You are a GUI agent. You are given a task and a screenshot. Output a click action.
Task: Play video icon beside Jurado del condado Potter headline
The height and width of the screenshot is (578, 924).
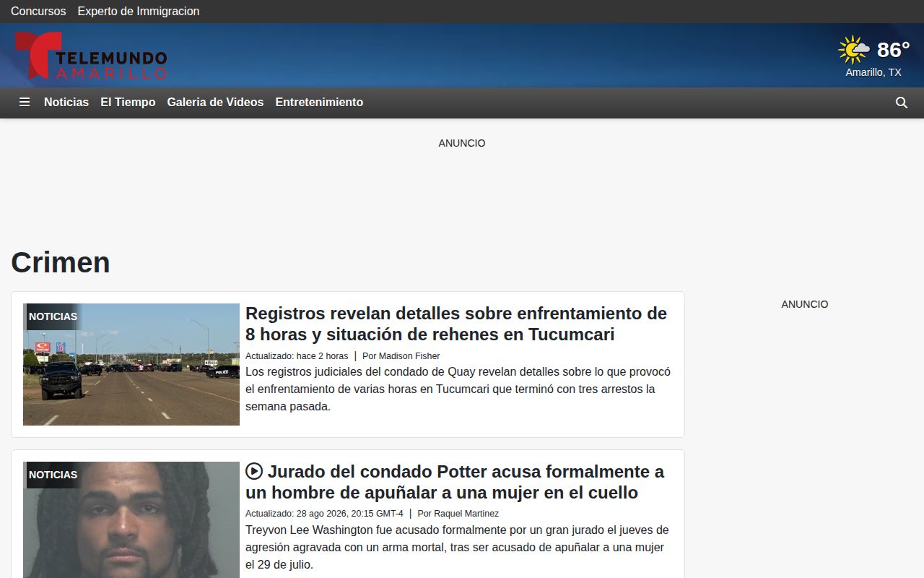254,471
